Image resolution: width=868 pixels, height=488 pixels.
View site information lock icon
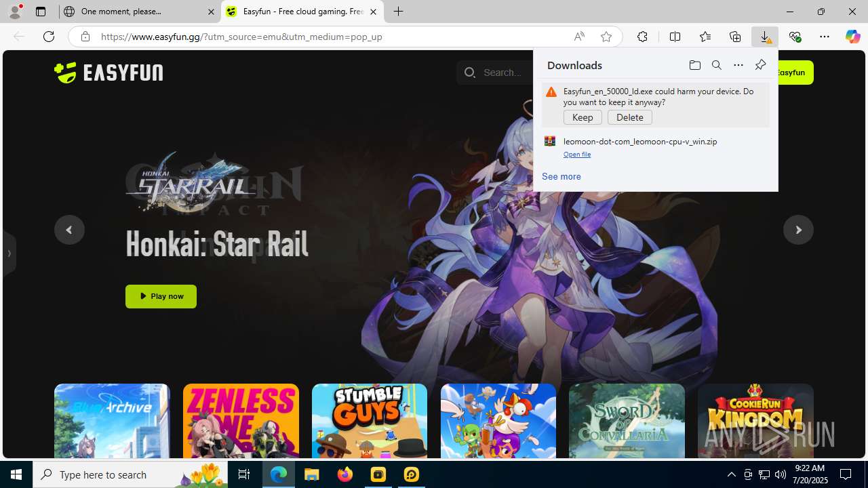(85, 37)
